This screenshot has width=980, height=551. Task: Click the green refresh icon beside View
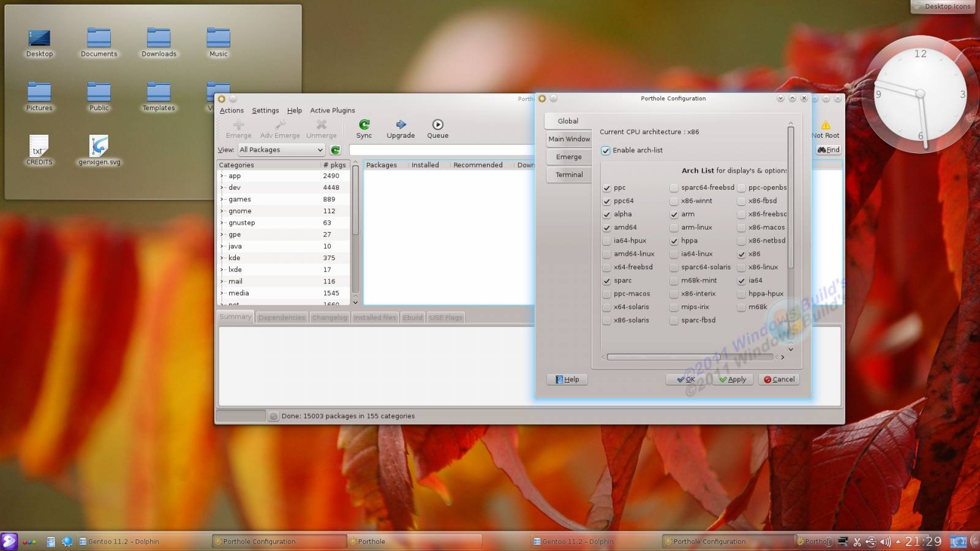335,150
